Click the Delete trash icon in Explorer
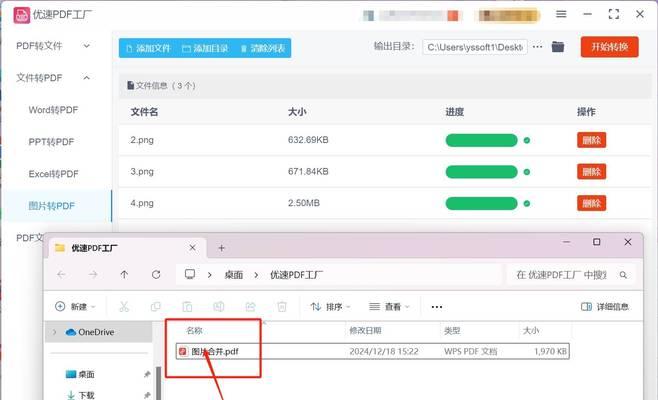This screenshot has width=658, height=400. point(282,307)
